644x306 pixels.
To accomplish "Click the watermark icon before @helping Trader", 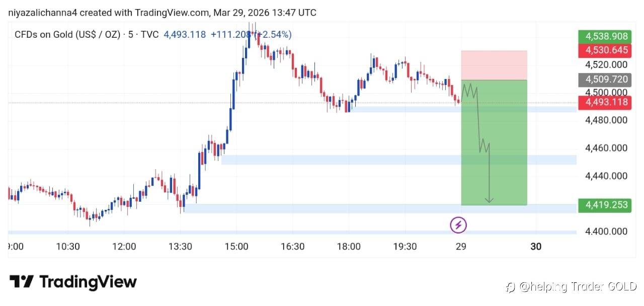I will click(510, 287).
